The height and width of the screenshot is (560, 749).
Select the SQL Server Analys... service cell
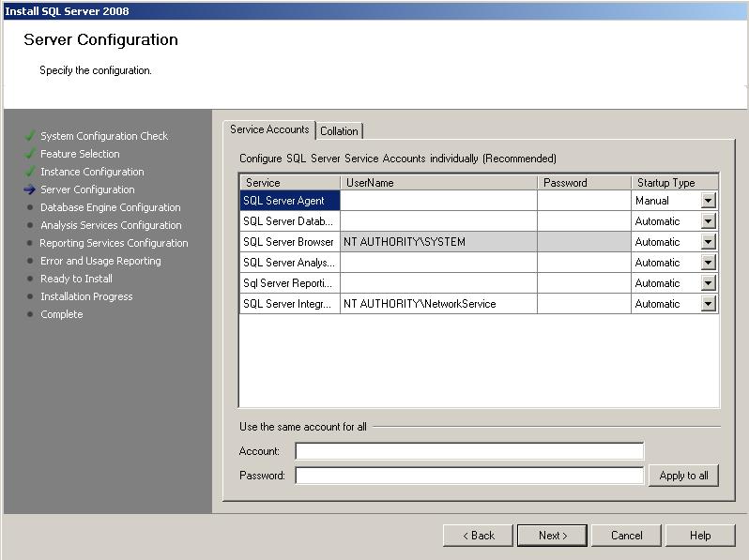[x=289, y=262]
